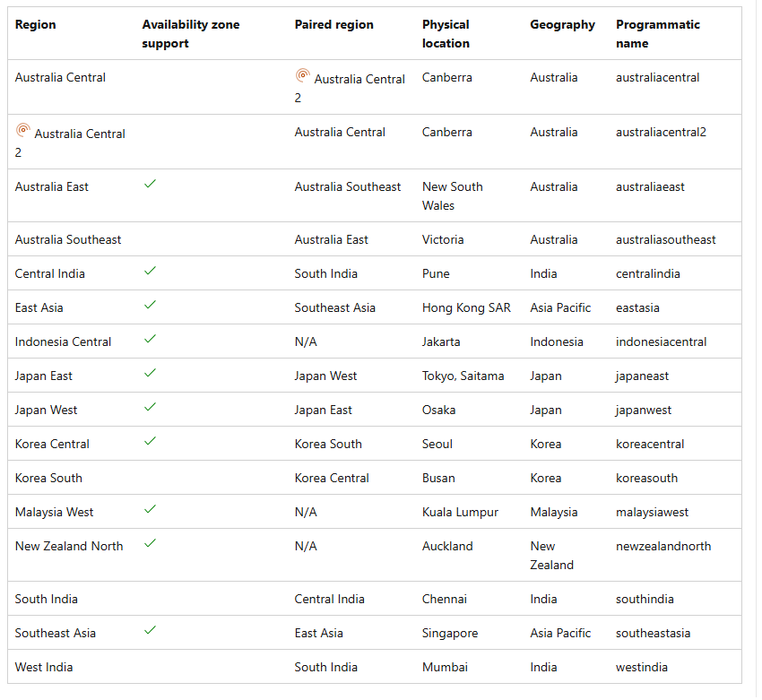762x700 pixels.
Task: Click the availability checkmark for East Asia
Action: (x=151, y=305)
